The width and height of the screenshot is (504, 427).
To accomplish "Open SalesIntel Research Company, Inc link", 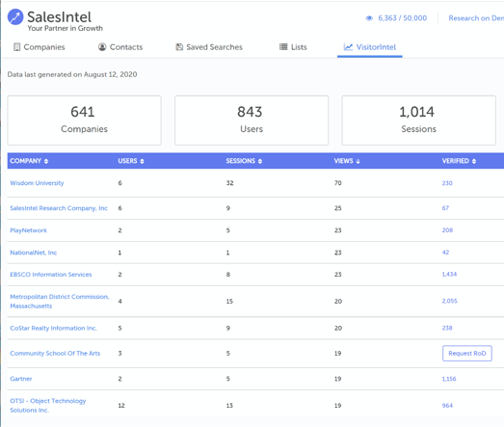I will click(59, 208).
